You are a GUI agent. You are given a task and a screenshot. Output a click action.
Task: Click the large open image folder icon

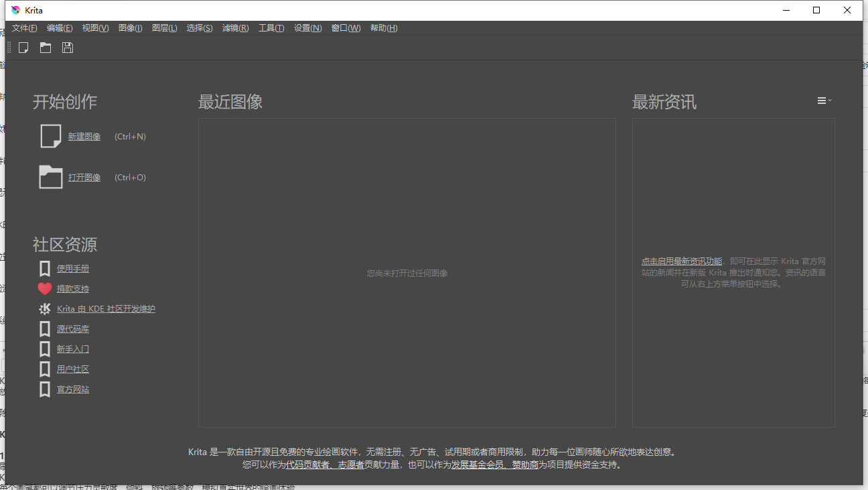pos(51,177)
